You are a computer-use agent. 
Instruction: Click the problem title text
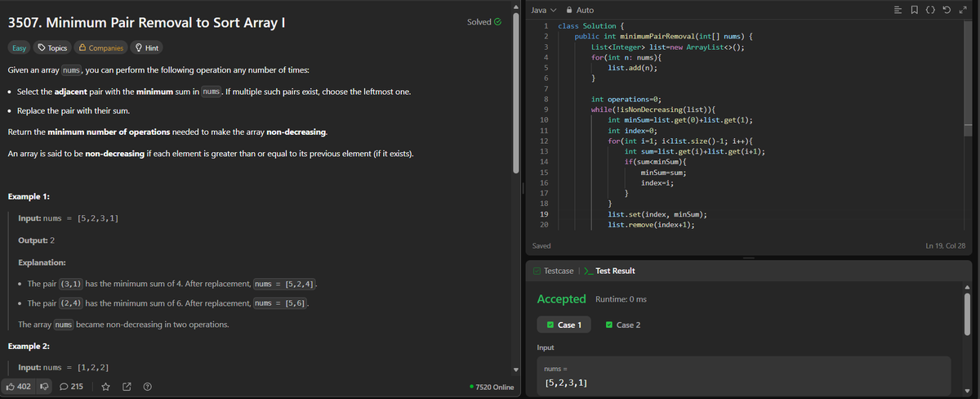coord(146,22)
